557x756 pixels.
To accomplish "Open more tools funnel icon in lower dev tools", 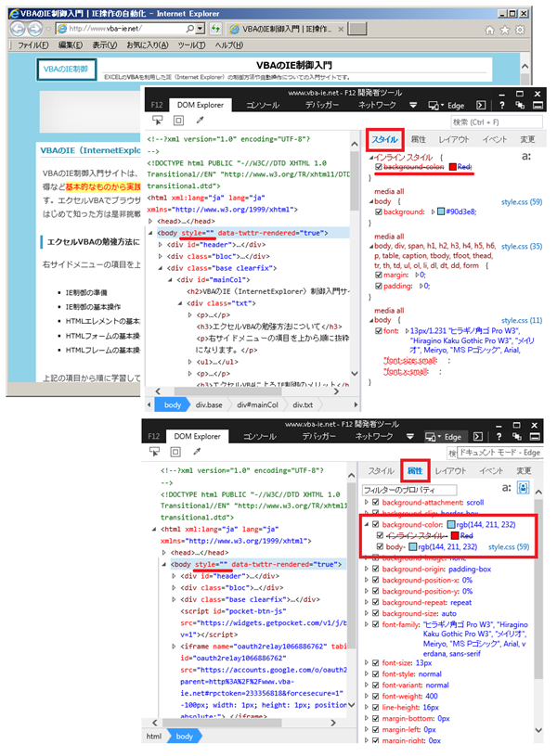I will coord(410,436).
